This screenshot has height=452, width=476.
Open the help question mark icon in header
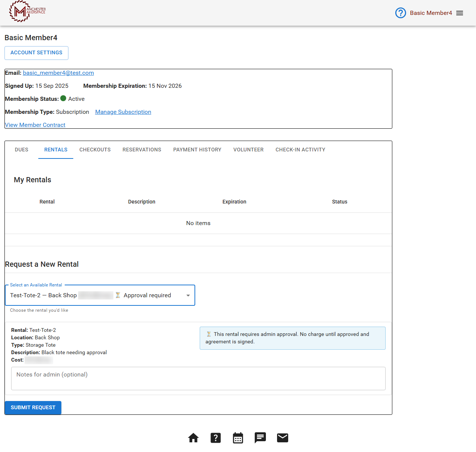pos(401,13)
